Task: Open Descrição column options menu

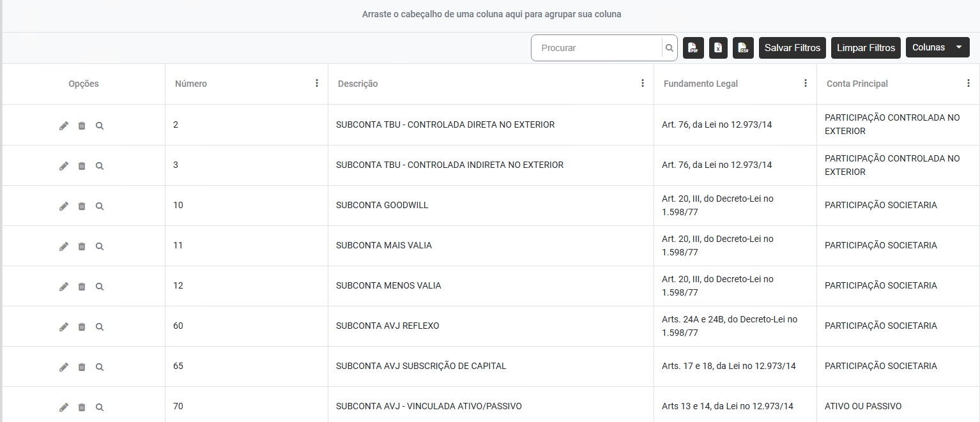Action: coord(643,83)
